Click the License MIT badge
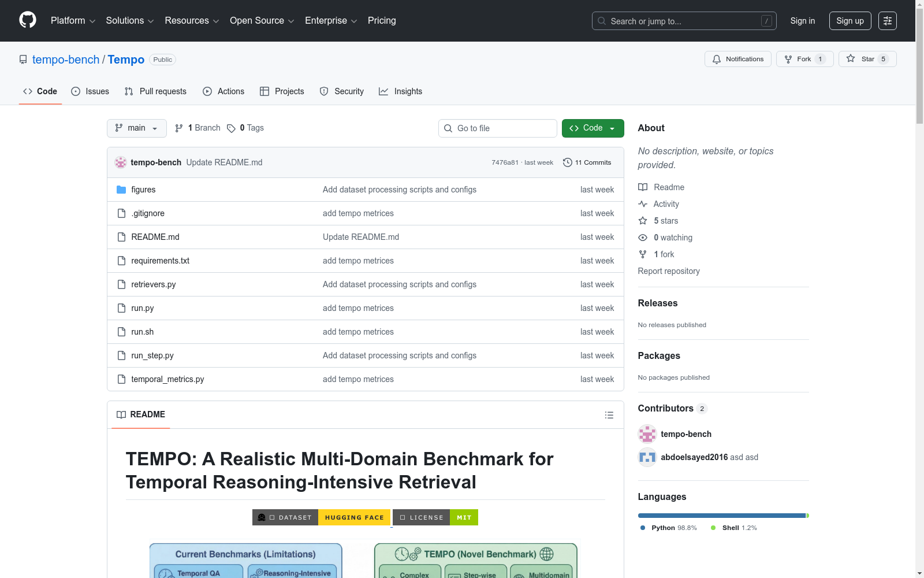 [435, 517]
